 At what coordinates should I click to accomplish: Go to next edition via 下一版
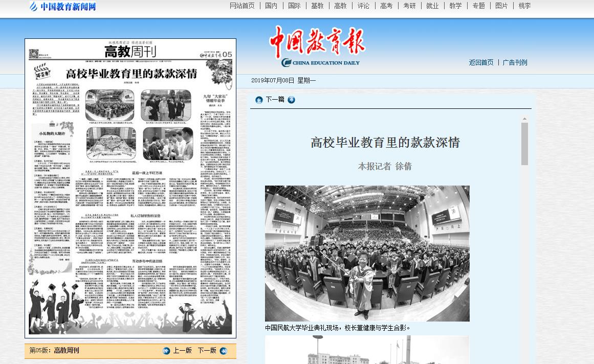point(207,351)
